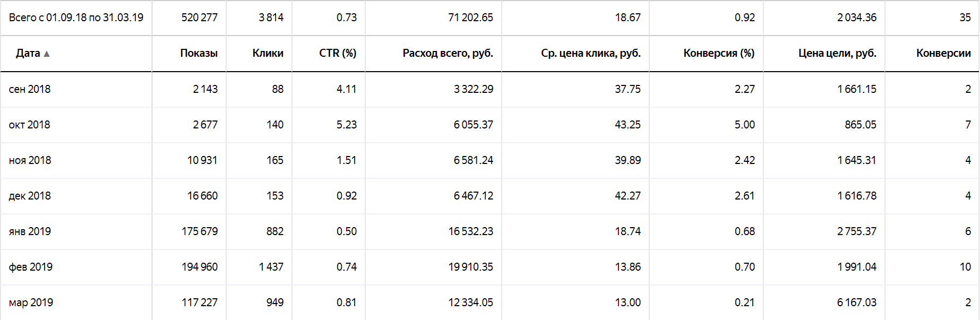
Task: Click the CTR (%) column header
Action: coord(338,53)
